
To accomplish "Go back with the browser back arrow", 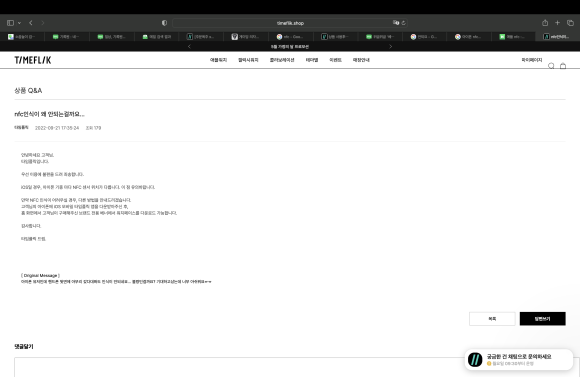I will click(x=31, y=23).
